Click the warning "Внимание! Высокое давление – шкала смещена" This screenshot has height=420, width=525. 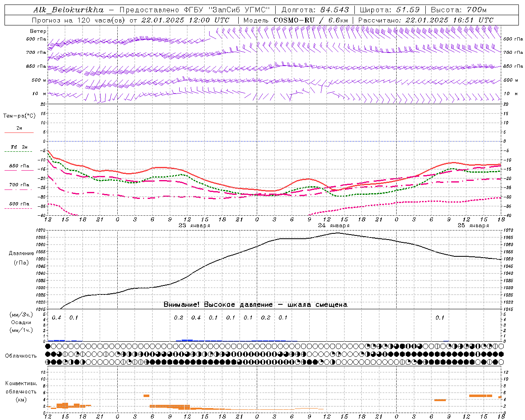[256, 305]
